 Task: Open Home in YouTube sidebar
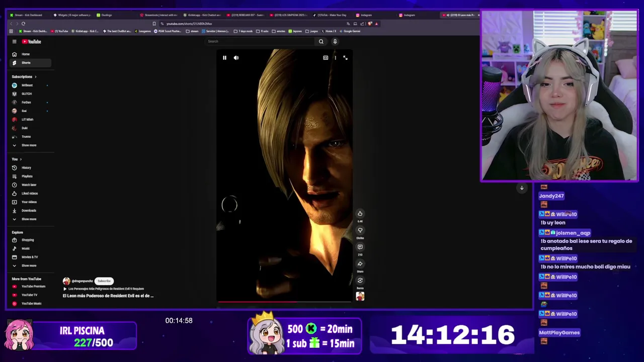[30, 54]
